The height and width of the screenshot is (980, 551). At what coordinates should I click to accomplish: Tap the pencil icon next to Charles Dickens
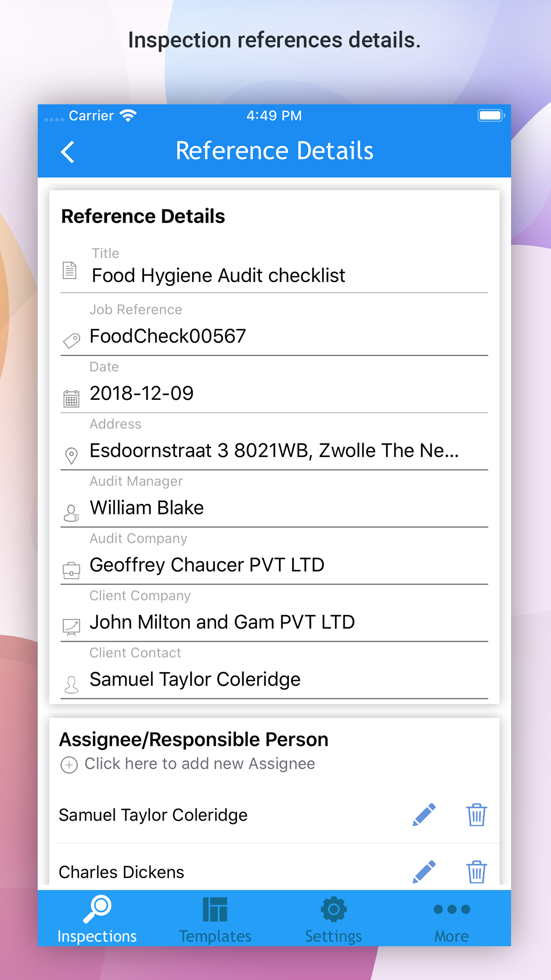point(423,872)
